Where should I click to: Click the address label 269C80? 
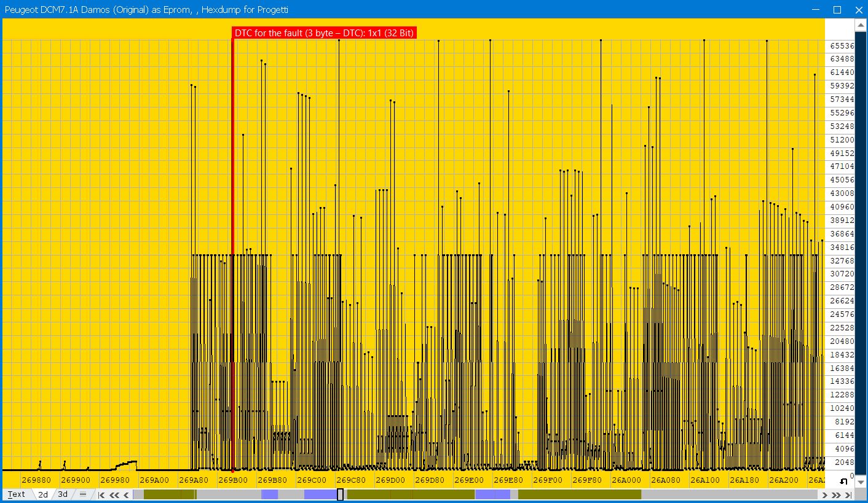(x=351, y=480)
